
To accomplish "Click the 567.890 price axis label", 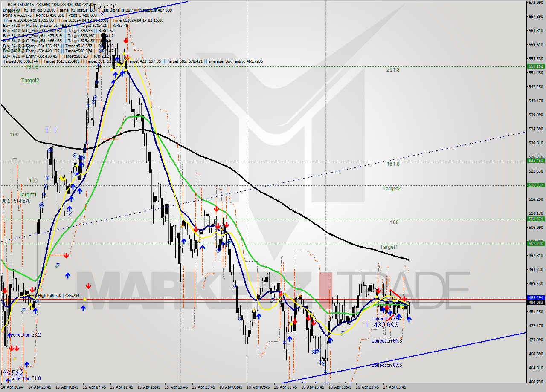I will pyautogui.click(x=536, y=17).
